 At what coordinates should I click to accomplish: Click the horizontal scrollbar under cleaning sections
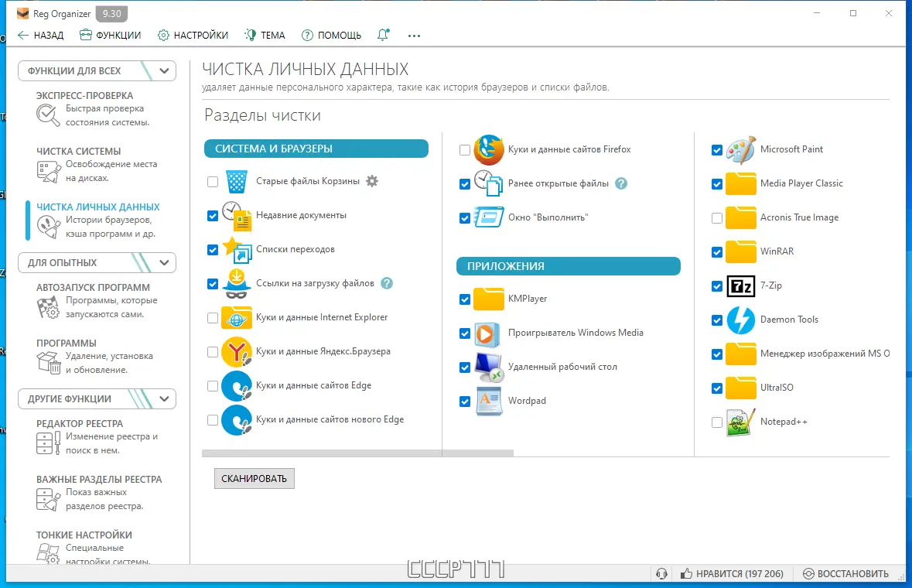(x=357, y=453)
